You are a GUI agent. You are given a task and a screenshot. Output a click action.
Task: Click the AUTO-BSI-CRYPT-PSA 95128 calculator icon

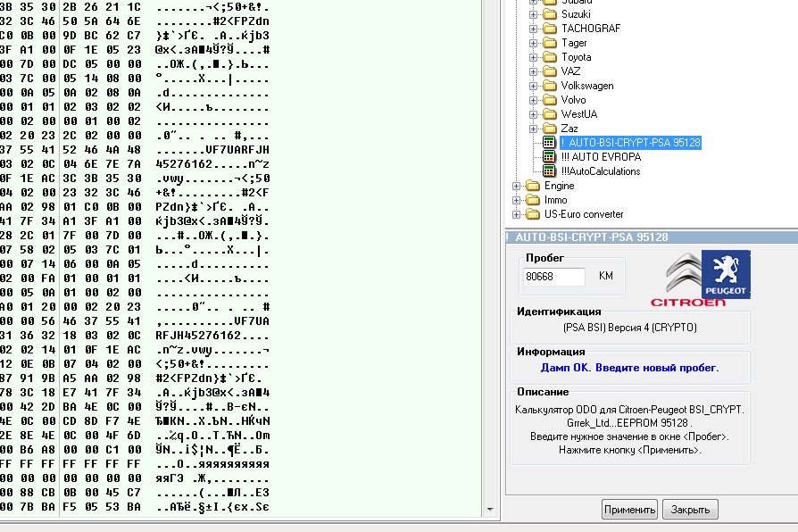coord(548,143)
